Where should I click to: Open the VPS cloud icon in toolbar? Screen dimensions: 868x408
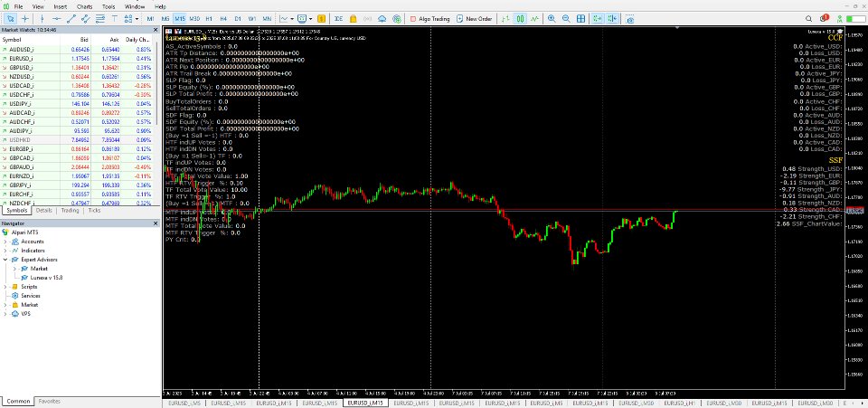382,18
